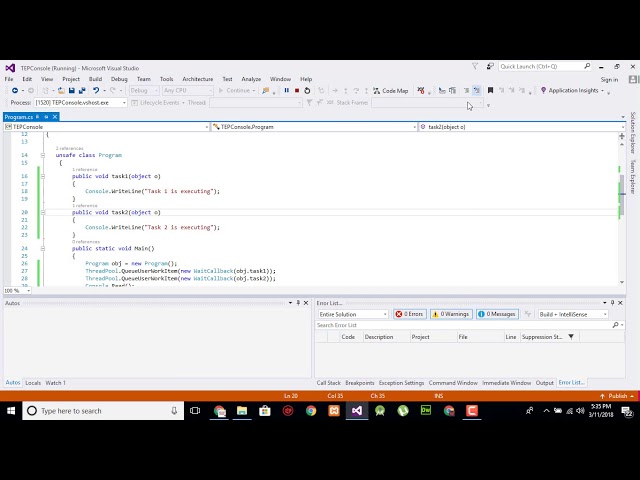Image resolution: width=640 pixels, height=480 pixels.
Task: Open the TEPConsole project navigation dropdown
Action: pos(107,127)
